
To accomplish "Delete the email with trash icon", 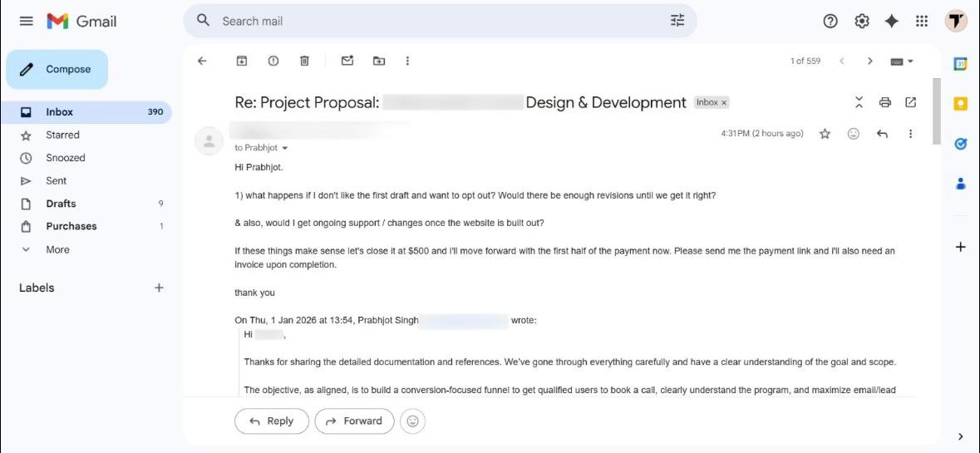I will [x=305, y=61].
